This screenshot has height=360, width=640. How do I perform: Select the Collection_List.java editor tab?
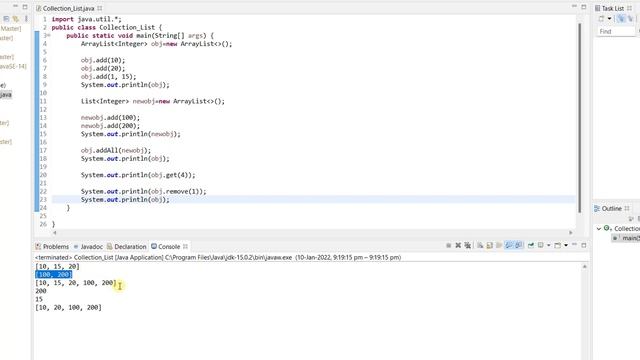point(65,8)
